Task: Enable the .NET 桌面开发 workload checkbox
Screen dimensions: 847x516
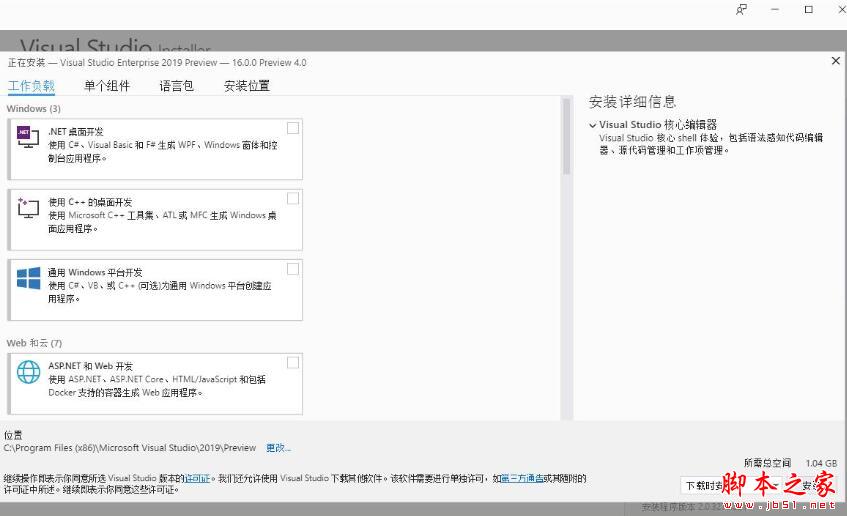Action: click(292, 128)
